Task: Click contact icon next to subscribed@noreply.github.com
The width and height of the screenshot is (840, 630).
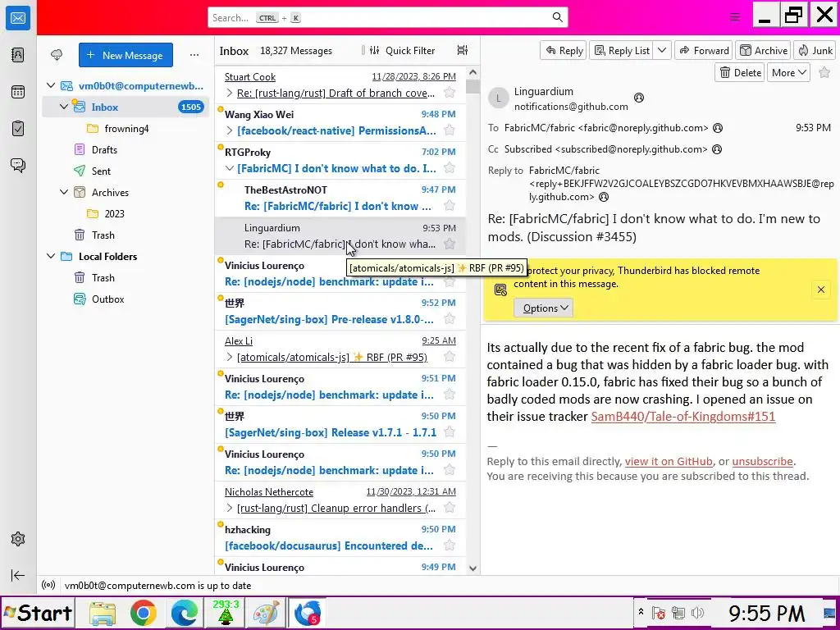Action: click(x=717, y=149)
